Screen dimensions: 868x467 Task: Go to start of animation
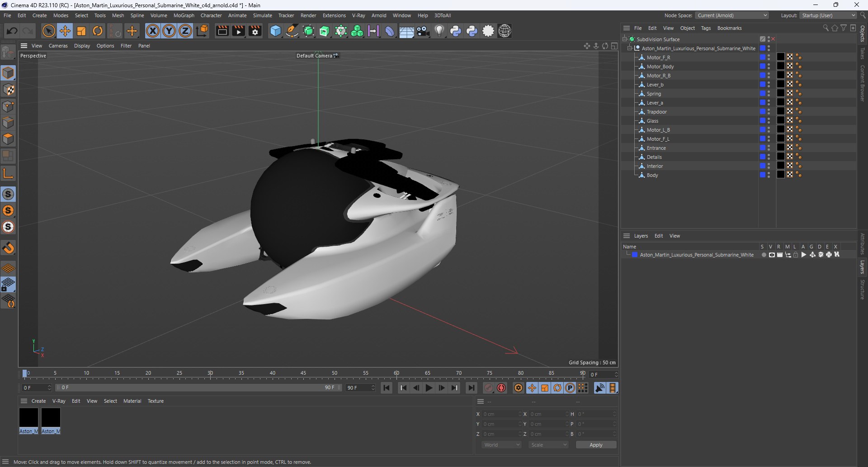(387, 388)
